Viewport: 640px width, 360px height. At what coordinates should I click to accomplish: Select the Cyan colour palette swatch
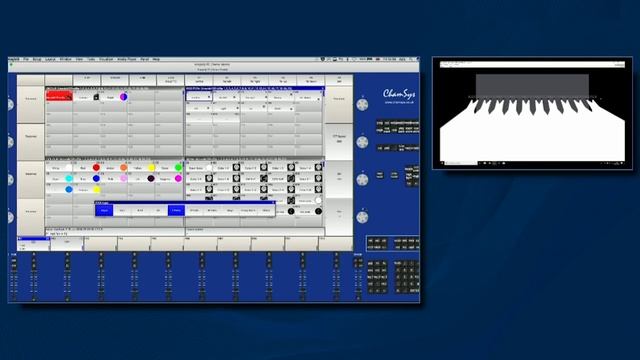69,179
